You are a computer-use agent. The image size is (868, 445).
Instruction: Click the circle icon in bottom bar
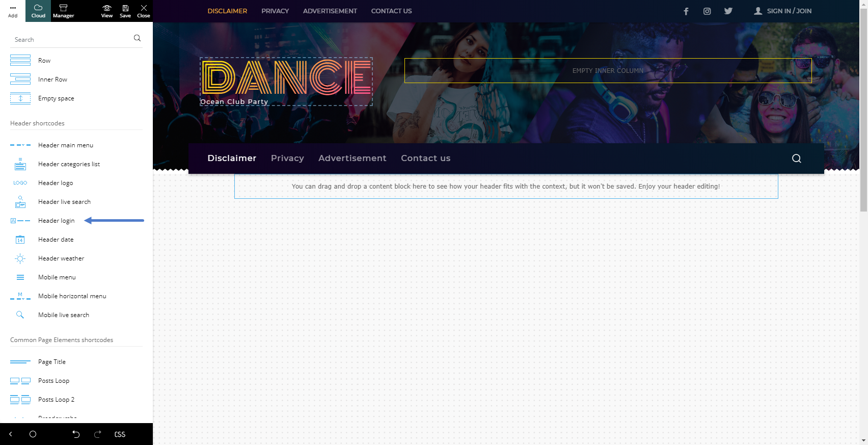[x=33, y=434]
